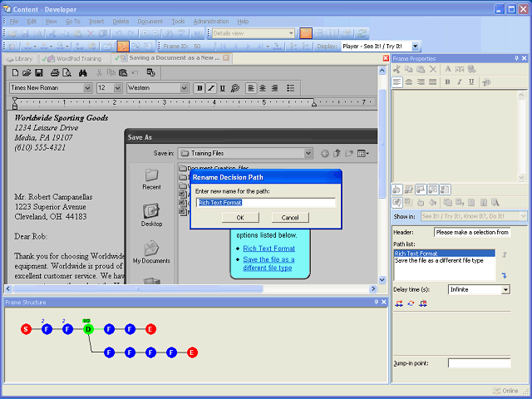The image size is (532, 399).
Task: Open the Save in Training Files dropdown
Action: click(308, 153)
